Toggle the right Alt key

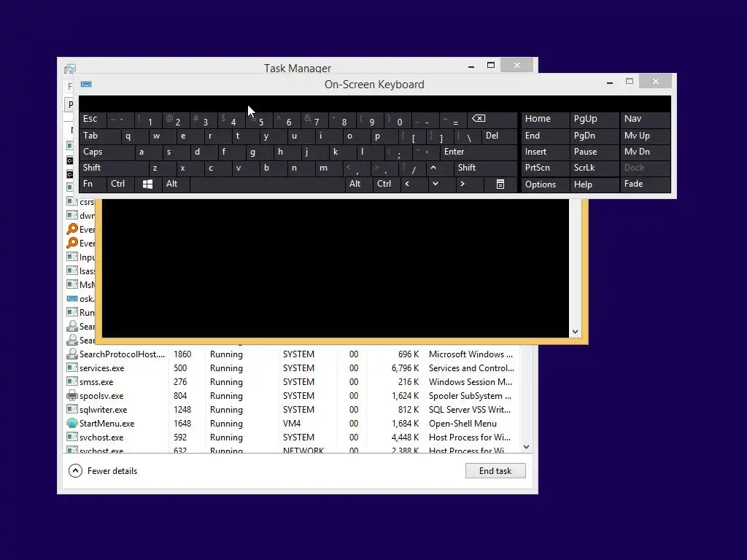(x=359, y=184)
